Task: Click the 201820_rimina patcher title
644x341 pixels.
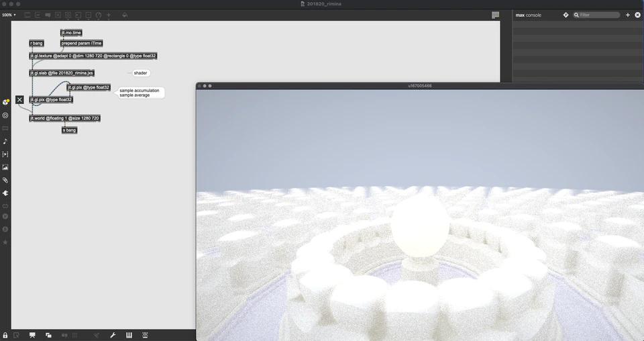Action: [324, 4]
